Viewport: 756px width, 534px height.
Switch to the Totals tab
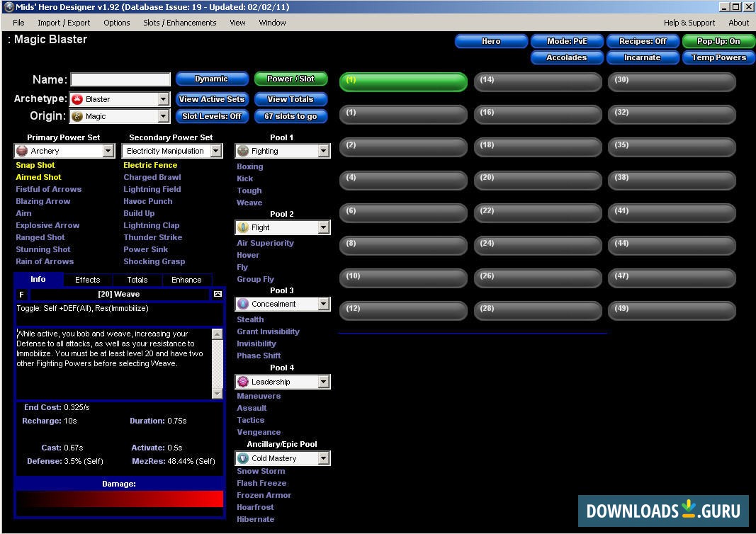(137, 280)
